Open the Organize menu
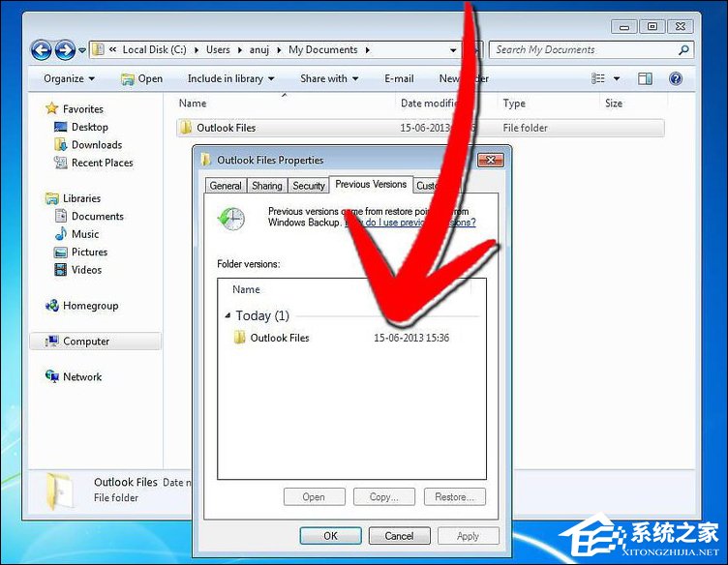The image size is (728, 565). click(x=69, y=78)
